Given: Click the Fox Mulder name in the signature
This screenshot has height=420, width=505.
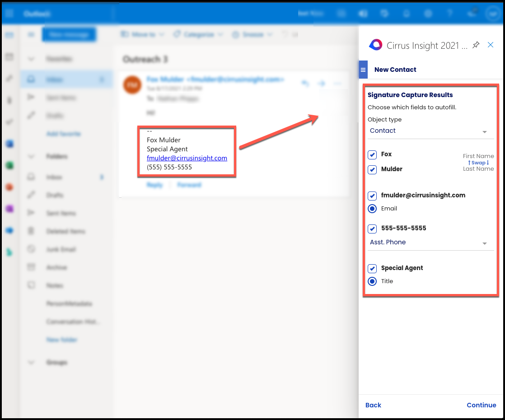Looking at the screenshot, I should 164,140.
